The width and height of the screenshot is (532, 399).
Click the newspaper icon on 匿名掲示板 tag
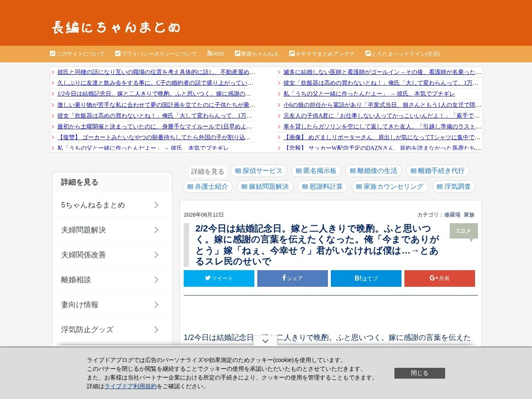click(299, 171)
